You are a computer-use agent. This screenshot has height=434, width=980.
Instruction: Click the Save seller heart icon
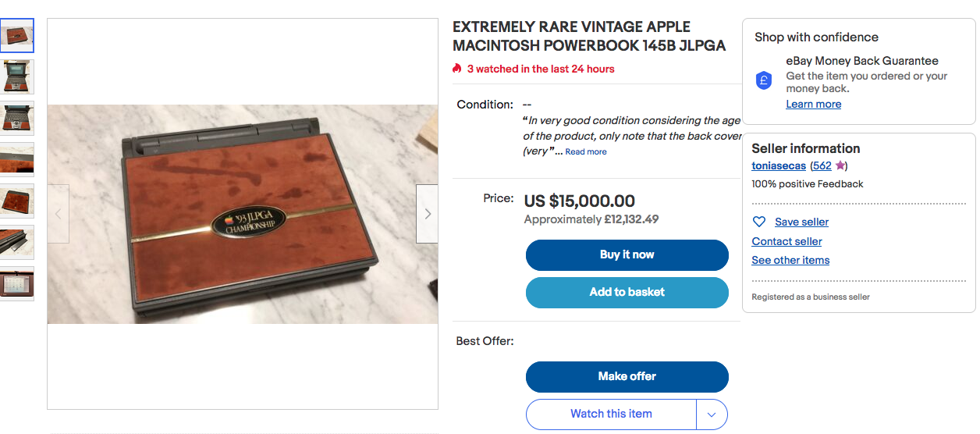(758, 222)
